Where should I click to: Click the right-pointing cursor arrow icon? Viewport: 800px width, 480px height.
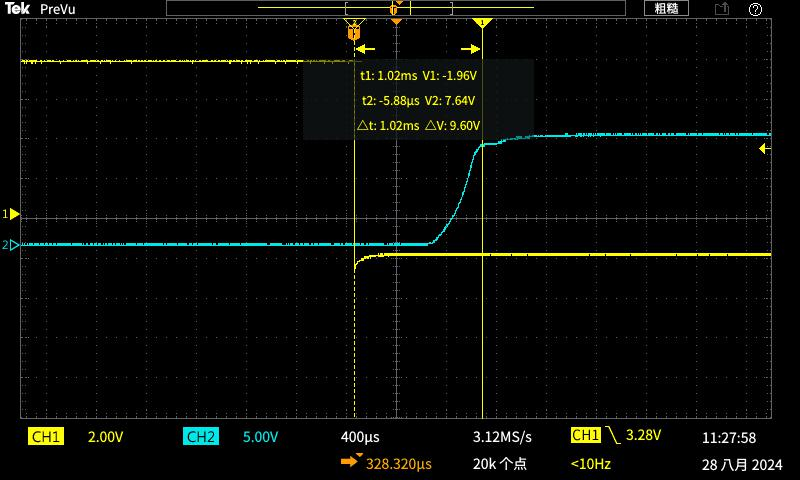point(469,48)
